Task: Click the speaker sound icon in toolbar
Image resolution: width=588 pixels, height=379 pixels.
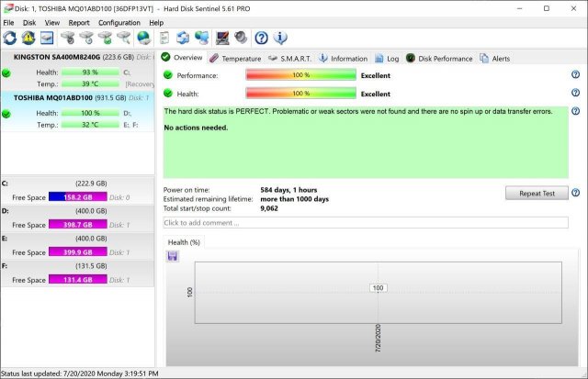Action: 240,38
